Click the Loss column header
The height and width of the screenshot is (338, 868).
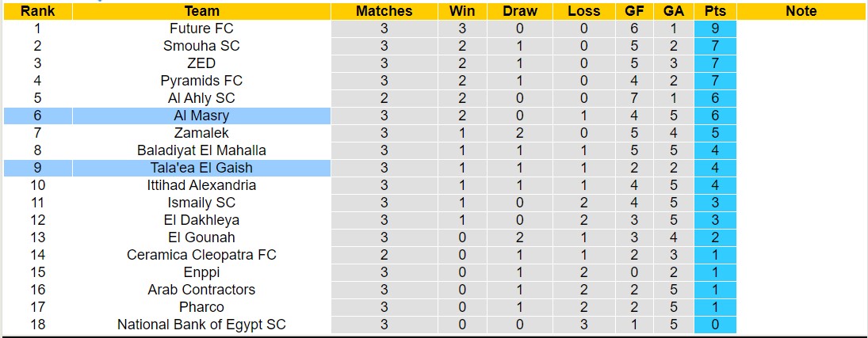tap(584, 11)
